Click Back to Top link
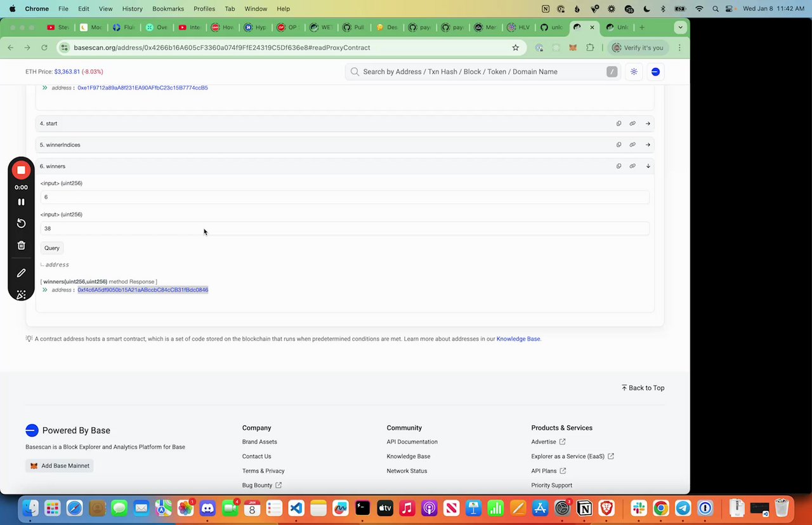812x525 pixels. (643, 388)
